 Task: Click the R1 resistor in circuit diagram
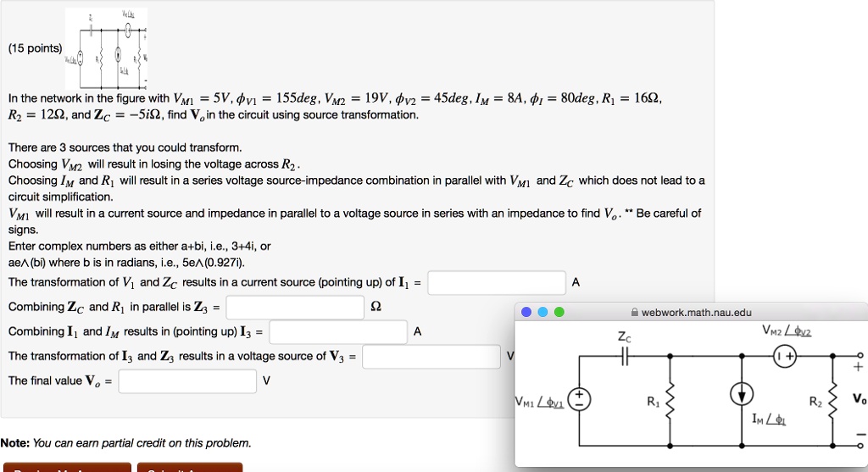coord(670,401)
